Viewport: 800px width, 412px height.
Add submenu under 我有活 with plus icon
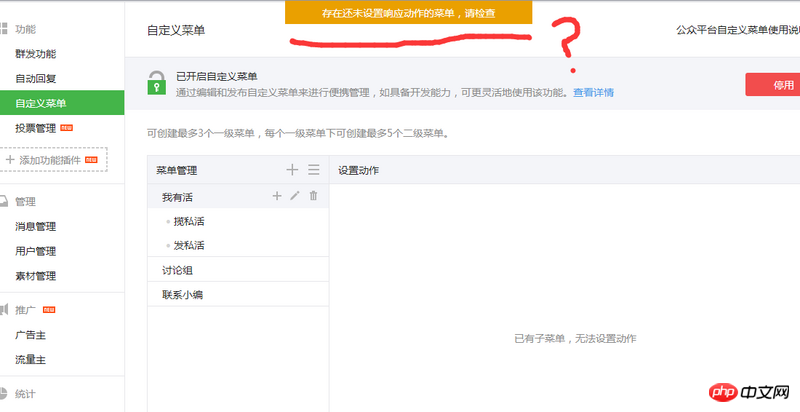coord(277,196)
